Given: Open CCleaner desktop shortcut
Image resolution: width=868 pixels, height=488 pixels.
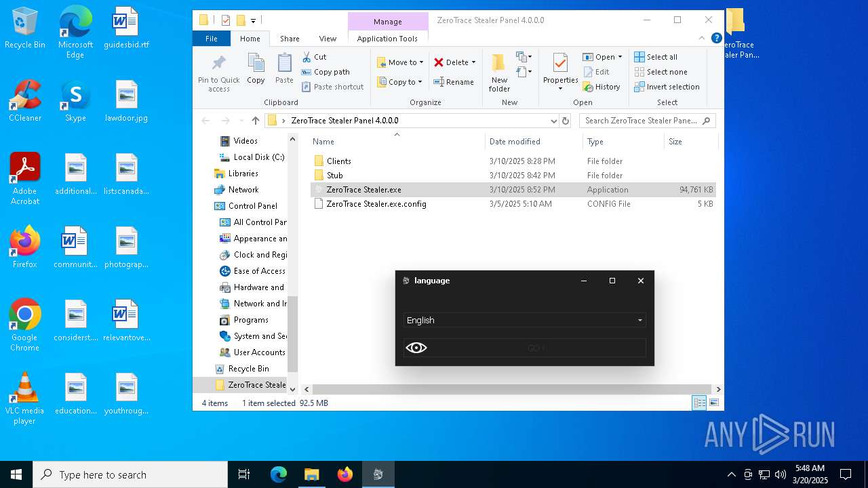Looking at the screenshot, I should pos(25,101).
